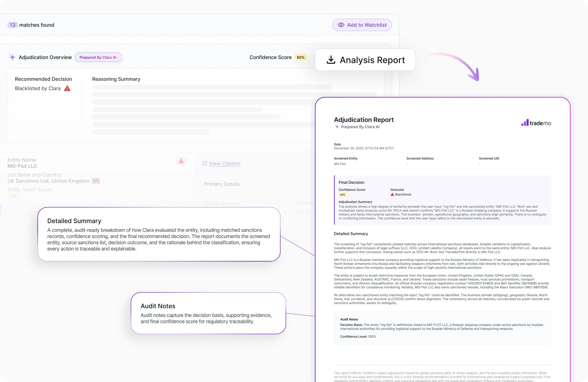The width and height of the screenshot is (588, 382).
Task: Click the Trademo logo in the report
Action: point(536,123)
